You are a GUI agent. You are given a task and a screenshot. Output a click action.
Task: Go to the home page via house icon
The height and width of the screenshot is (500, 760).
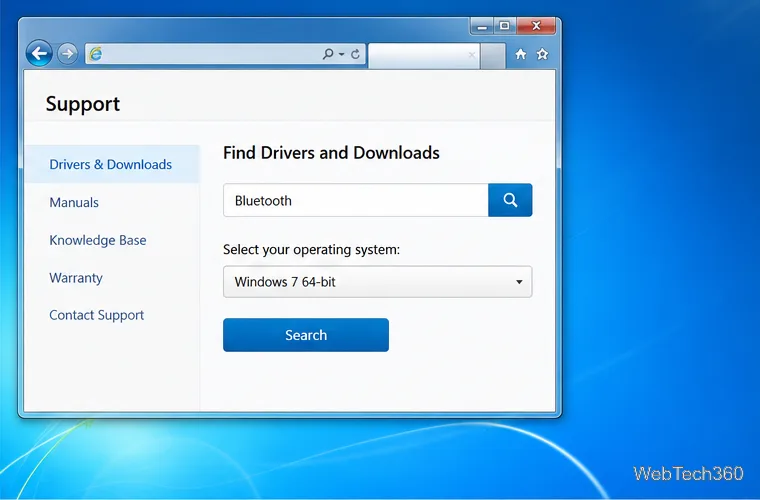point(521,54)
